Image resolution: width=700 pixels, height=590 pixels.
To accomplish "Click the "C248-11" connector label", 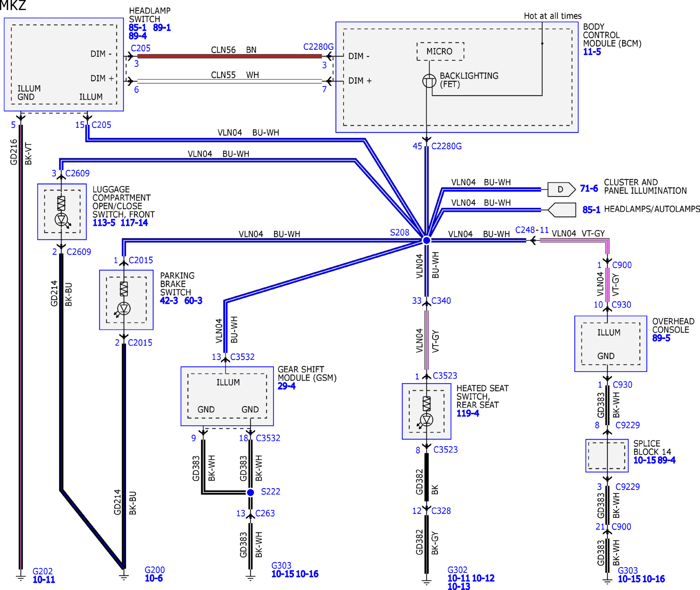I will point(532,230).
